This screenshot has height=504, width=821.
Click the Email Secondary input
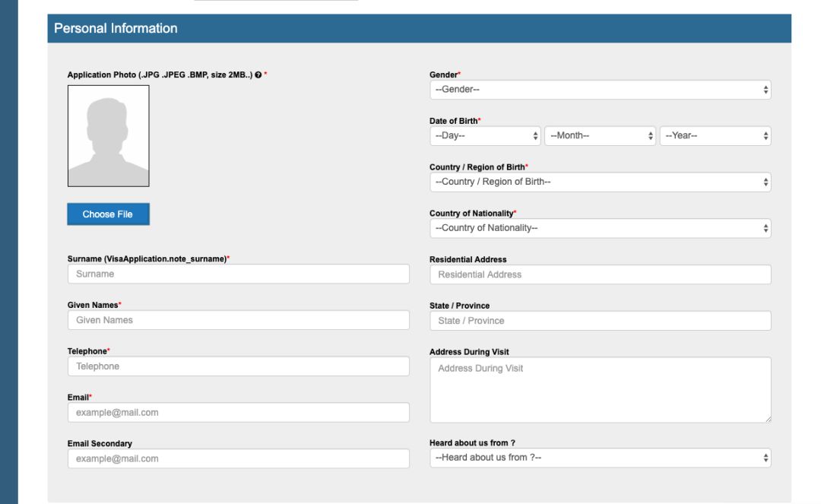(x=238, y=458)
